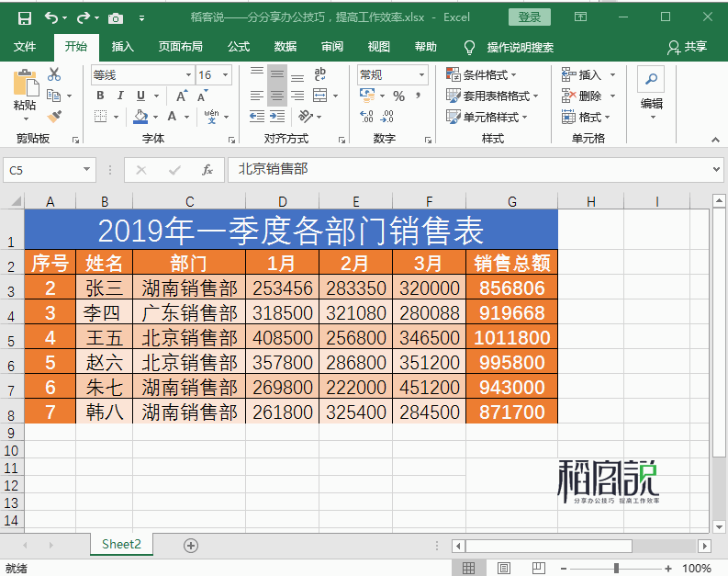Switch to the 页面布局 tab
This screenshot has height=576, width=728.
180,47
